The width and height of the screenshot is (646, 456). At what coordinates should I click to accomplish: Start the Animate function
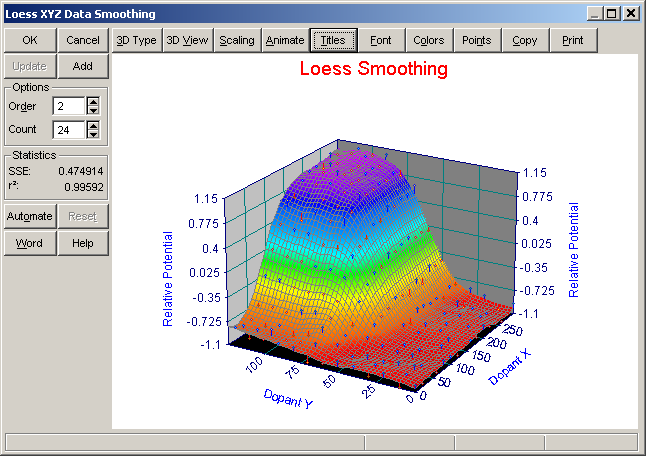[x=285, y=40]
